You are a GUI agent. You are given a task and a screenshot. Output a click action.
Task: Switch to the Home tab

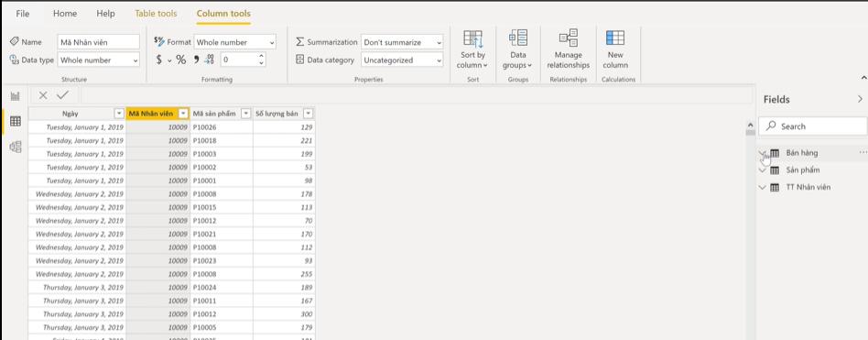[x=65, y=14]
